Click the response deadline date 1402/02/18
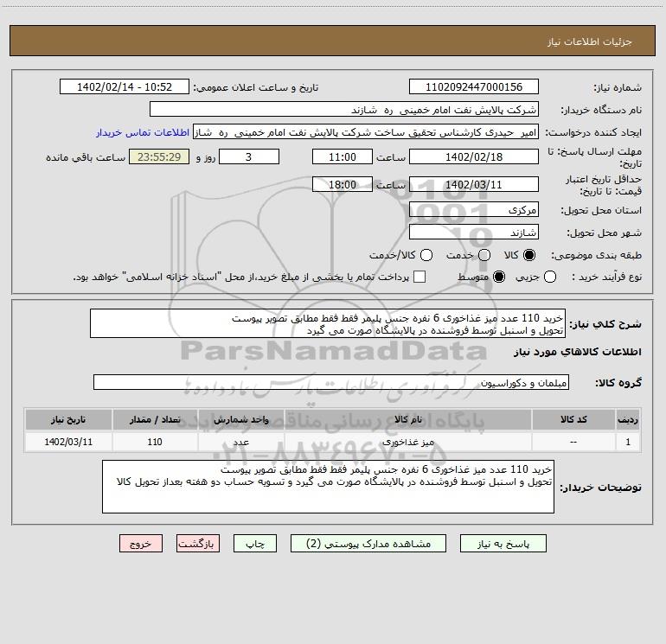666x644 pixels. point(474,156)
